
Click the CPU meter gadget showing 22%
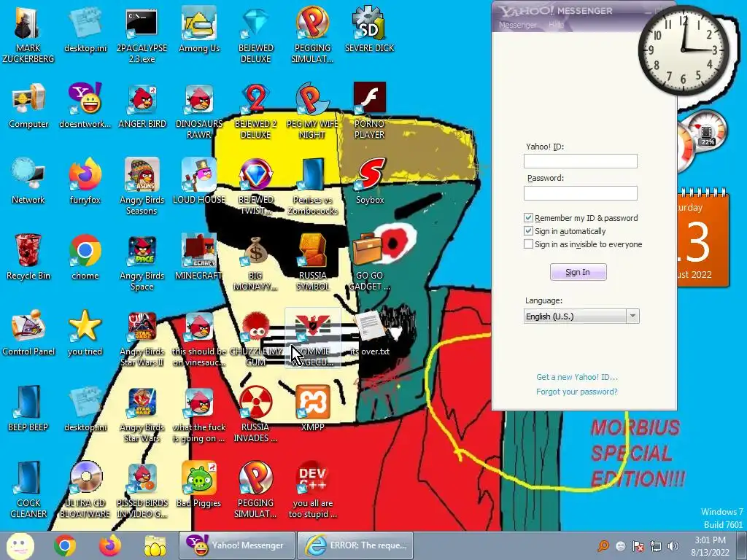pos(708,132)
